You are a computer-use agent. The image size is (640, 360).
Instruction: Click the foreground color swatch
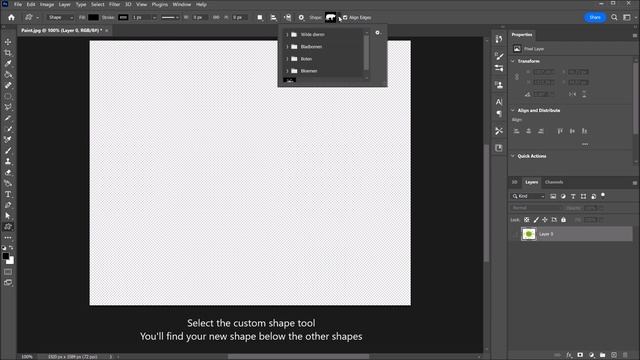pyautogui.click(x=5, y=256)
